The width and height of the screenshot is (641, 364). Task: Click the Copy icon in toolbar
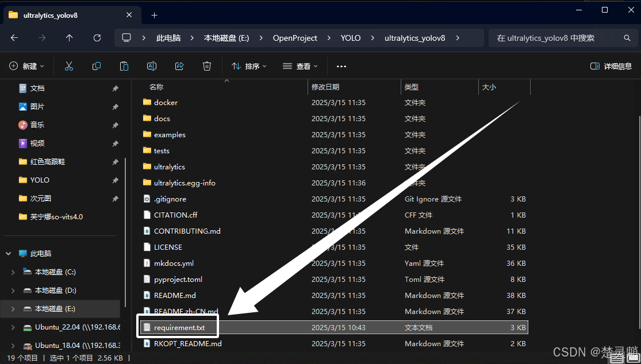pos(97,66)
